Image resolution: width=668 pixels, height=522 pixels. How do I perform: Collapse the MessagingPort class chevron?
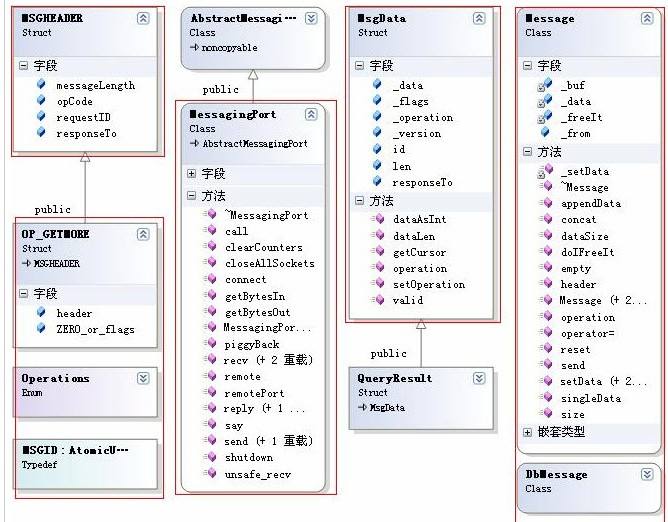click(x=311, y=114)
